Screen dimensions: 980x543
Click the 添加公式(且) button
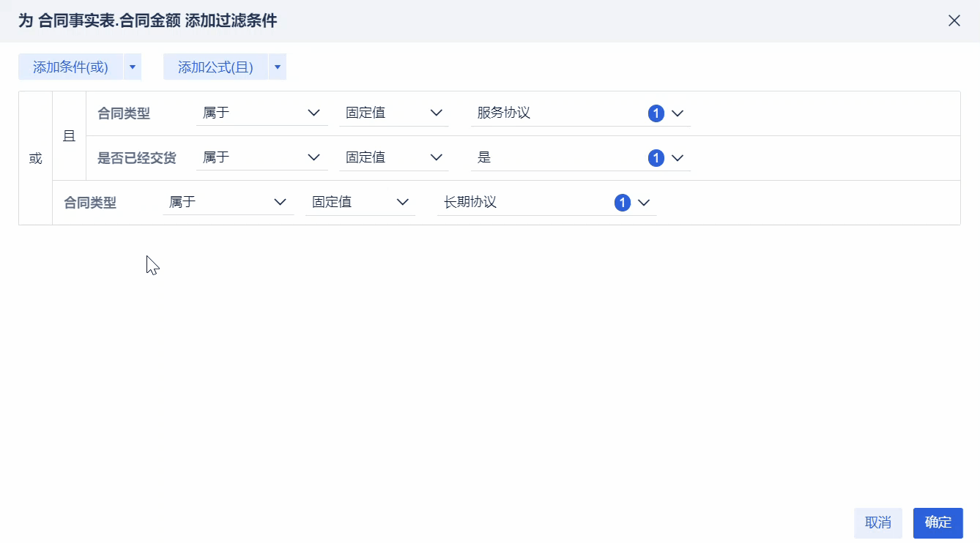click(215, 67)
